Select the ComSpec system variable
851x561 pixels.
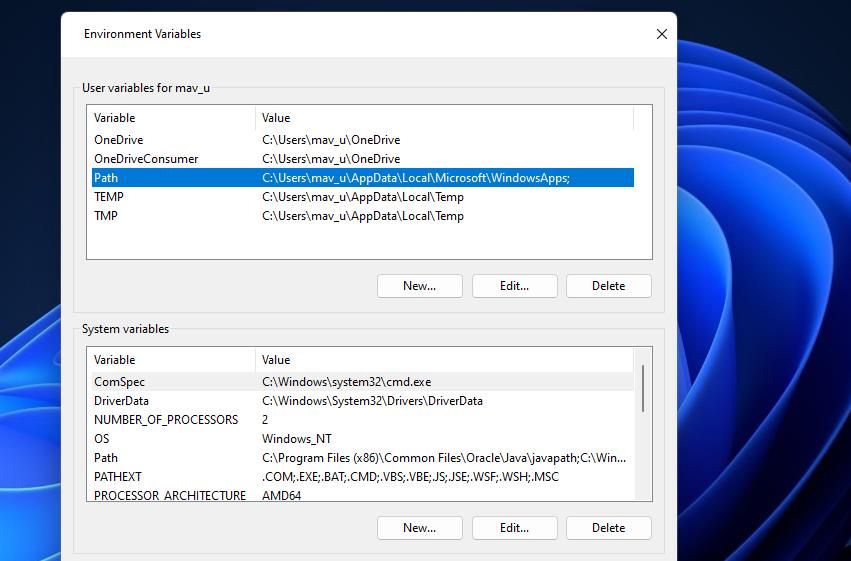click(x=363, y=382)
